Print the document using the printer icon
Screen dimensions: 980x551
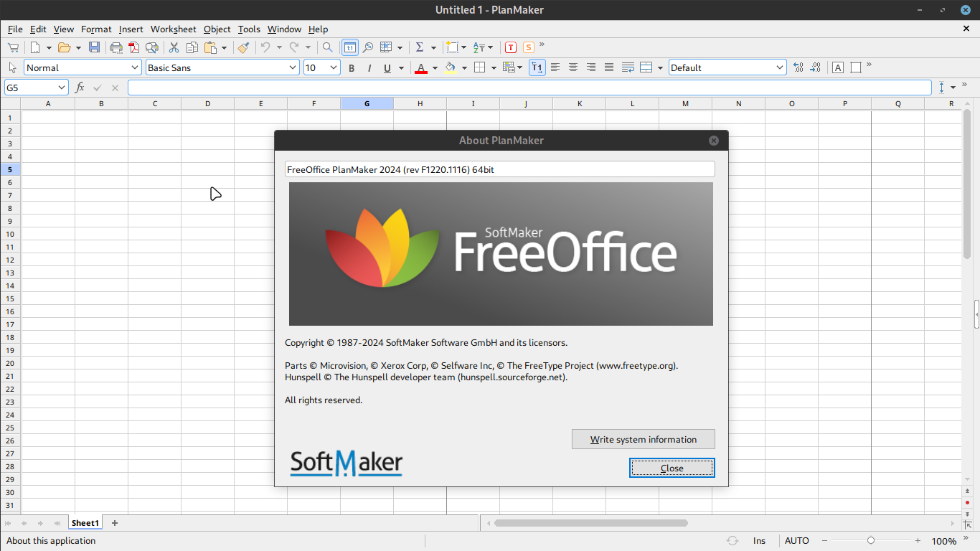point(116,47)
